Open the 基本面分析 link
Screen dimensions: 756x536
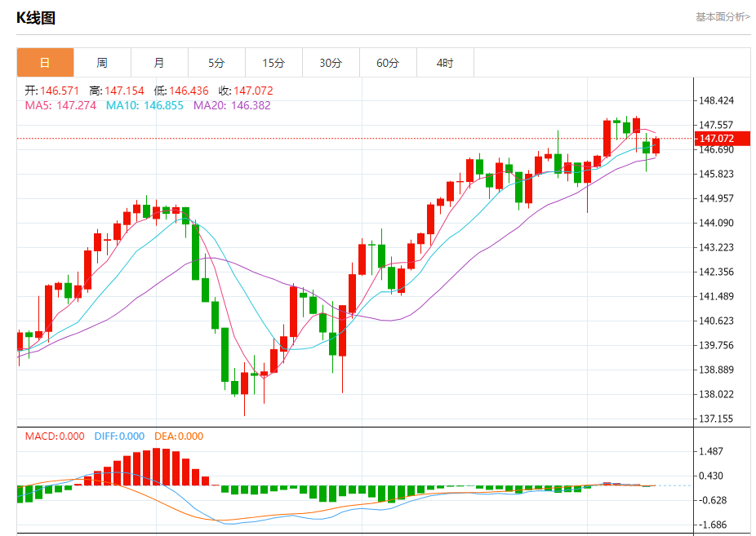click(723, 17)
